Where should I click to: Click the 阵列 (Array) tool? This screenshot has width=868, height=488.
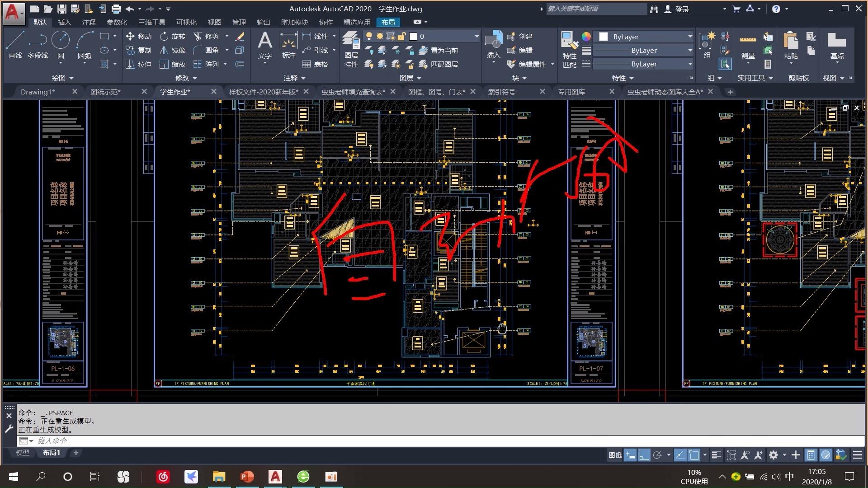(206, 64)
